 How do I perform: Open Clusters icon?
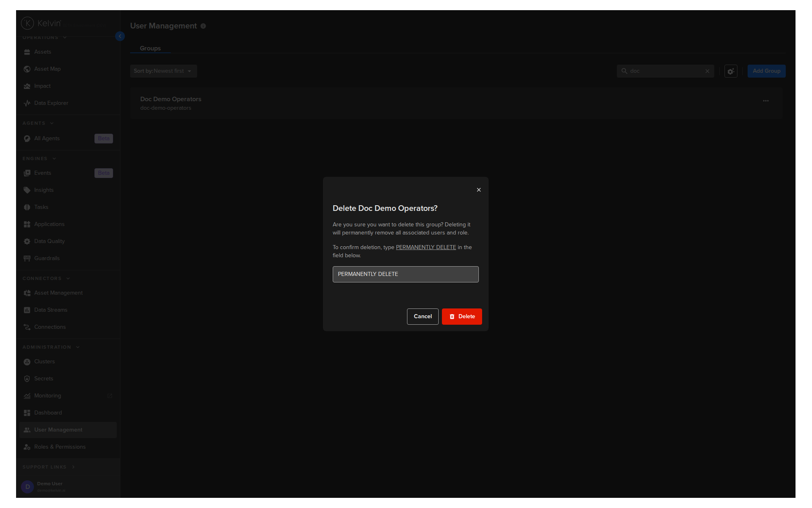27,362
